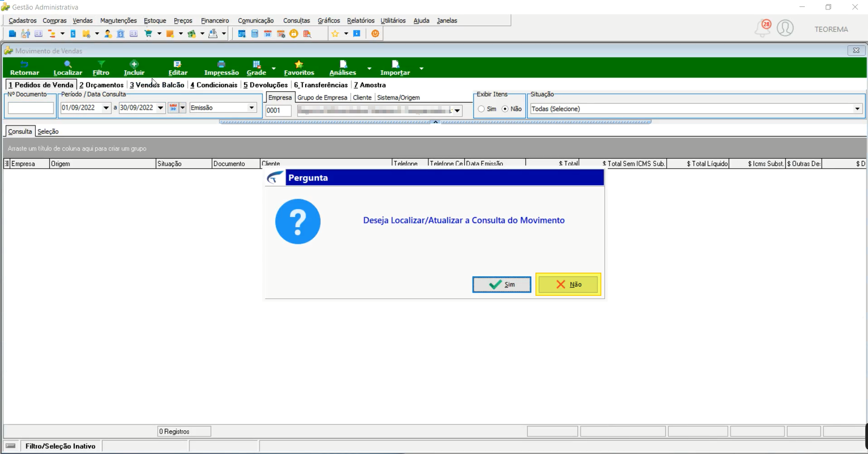The width and height of the screenshot is (868, 454).
Task: Click the two-people icon in toolbar
Action: click(25, 34)
